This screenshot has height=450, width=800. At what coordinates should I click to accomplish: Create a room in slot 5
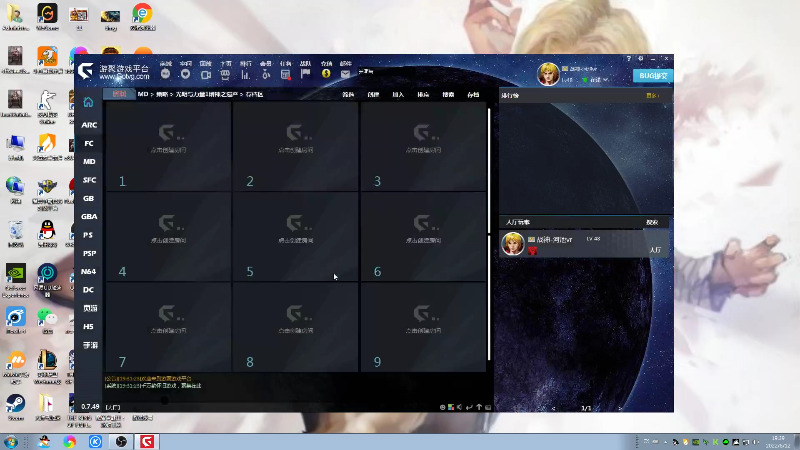click(296, 236)
